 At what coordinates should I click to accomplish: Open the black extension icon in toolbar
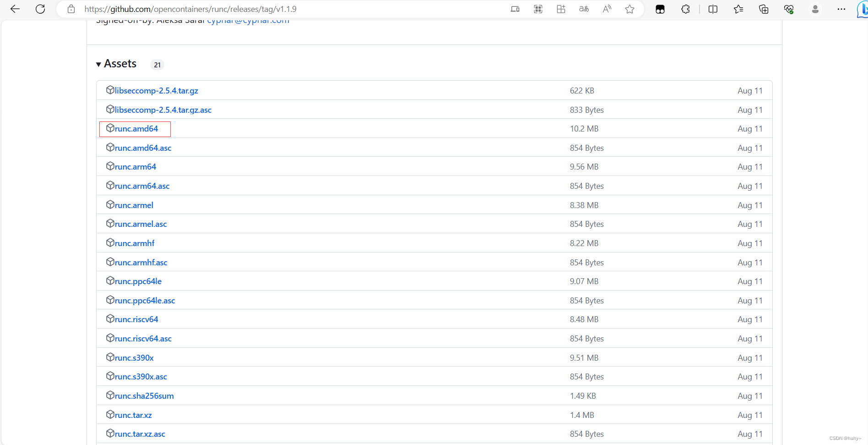(x=660, y=9)
